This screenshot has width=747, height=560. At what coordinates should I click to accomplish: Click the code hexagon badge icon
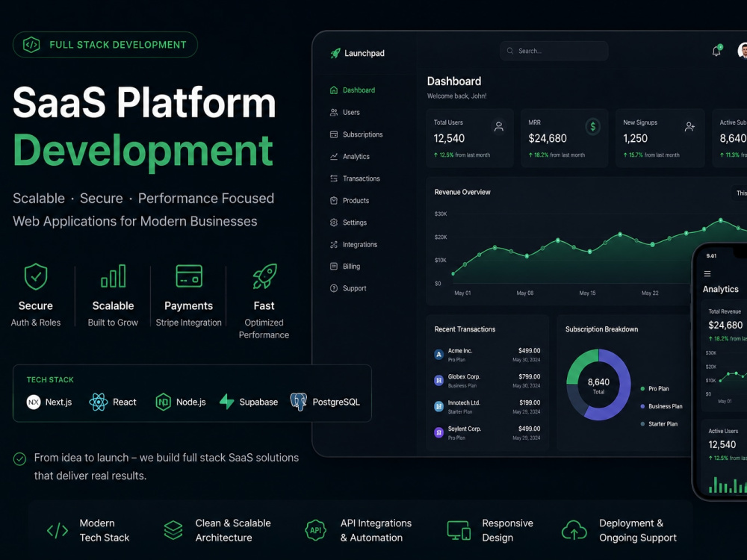[x=31, y=45]
